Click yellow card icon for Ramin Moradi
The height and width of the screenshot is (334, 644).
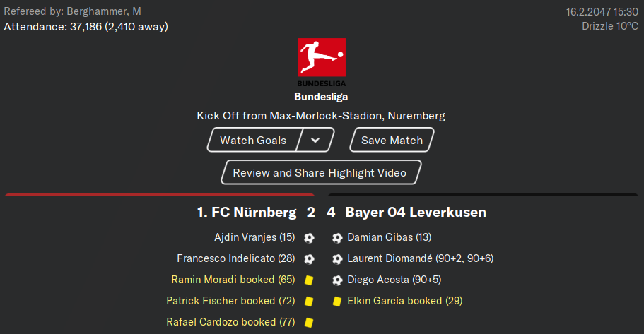[309, 280]
